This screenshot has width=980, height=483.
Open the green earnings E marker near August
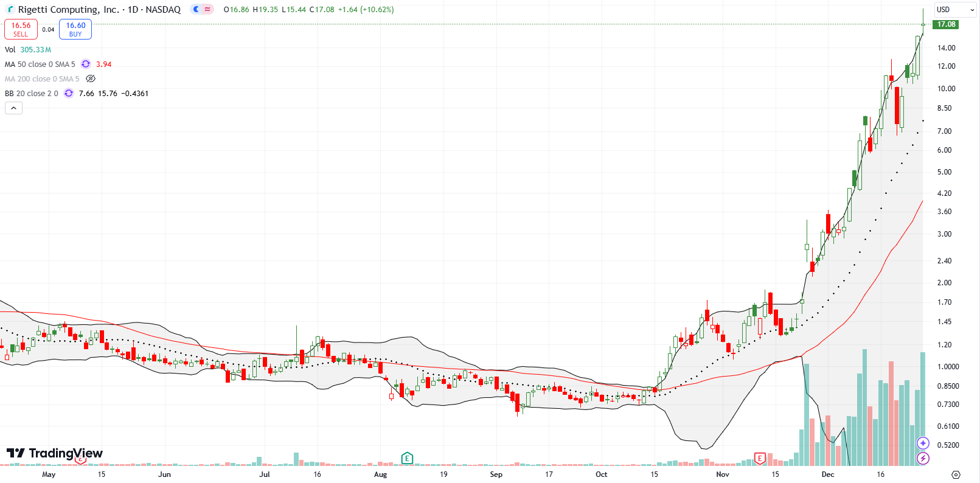click(408, 458)
